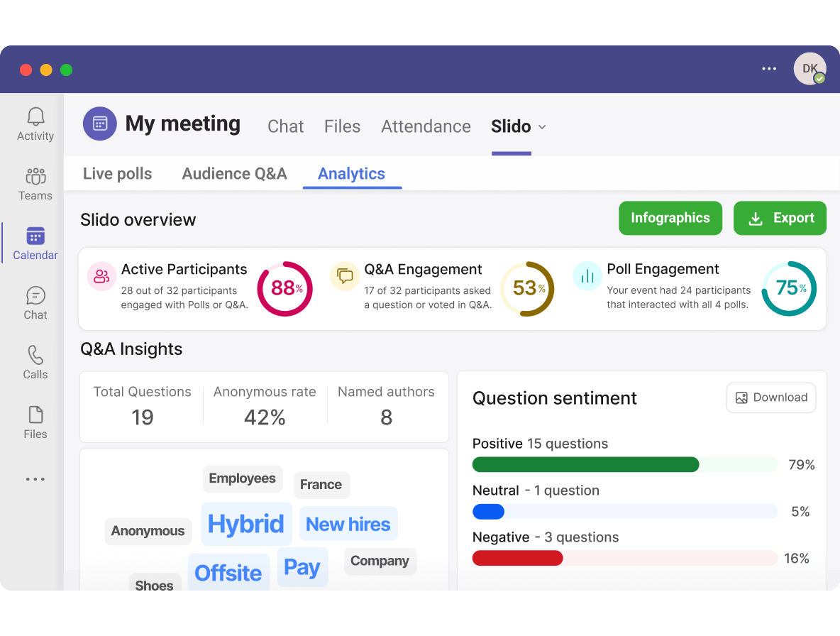The width and height of the screenshot is (840, 636).
Task: Click the Poll Engagement bar chart icon
Action: click(x=587, y=276)
